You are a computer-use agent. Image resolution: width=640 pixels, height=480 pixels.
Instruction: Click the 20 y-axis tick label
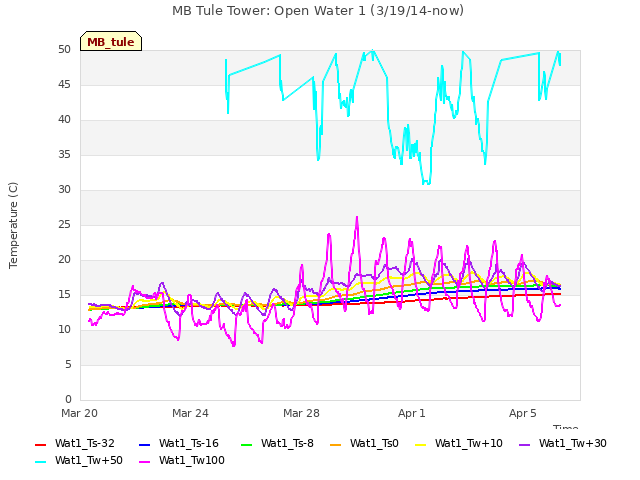pyautogui.click(x=64, y=260)
